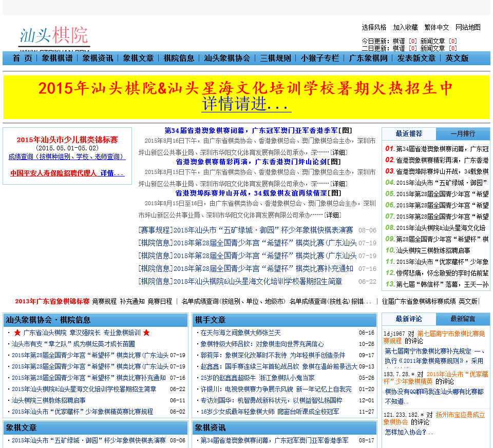Open ranked item 04 五矿绿城·御园
This screenshot has width=493, height=448.
point(442,183)
